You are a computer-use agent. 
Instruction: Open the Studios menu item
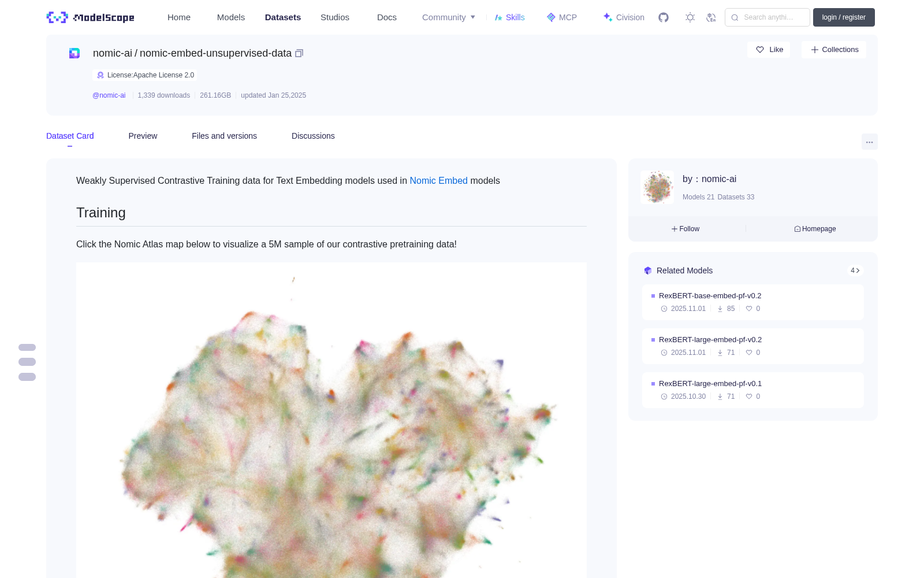click(x=335, y=17)
